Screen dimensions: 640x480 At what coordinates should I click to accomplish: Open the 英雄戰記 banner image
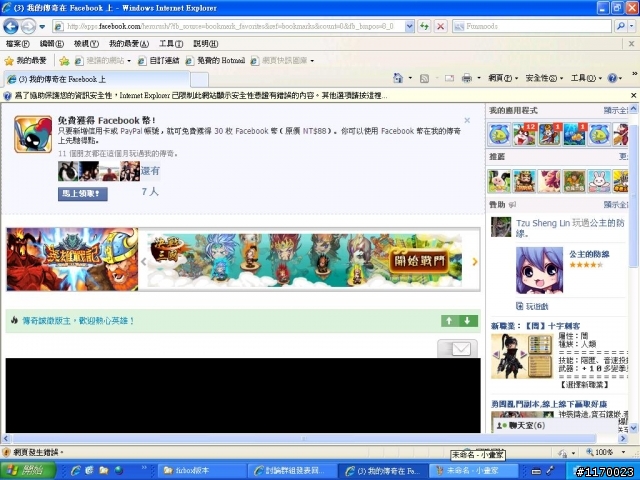(x=72, y=259)
